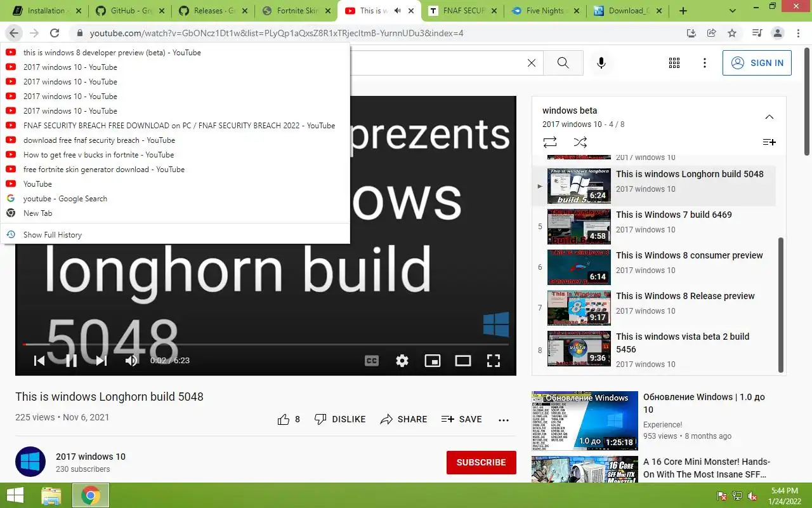Click the browser back arrow button

14,33
